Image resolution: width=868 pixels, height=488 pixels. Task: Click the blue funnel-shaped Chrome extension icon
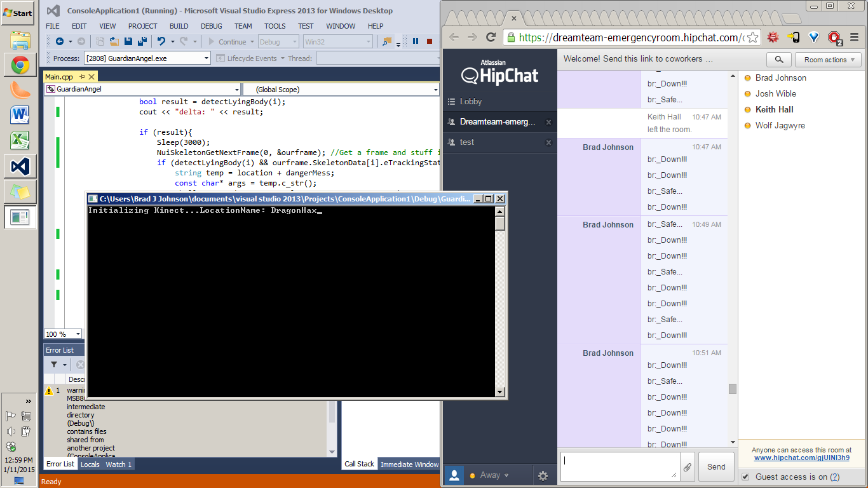coord(815,37)
